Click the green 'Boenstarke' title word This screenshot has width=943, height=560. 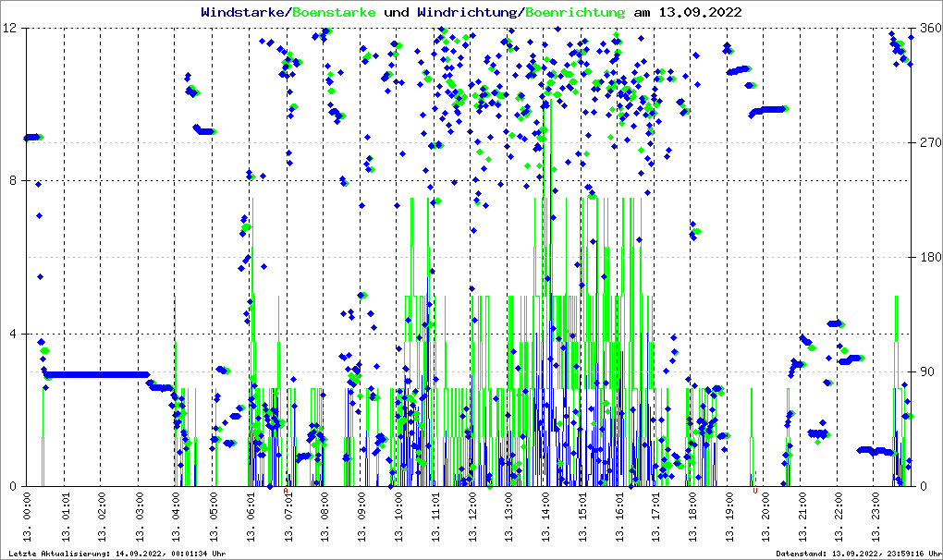334,13
